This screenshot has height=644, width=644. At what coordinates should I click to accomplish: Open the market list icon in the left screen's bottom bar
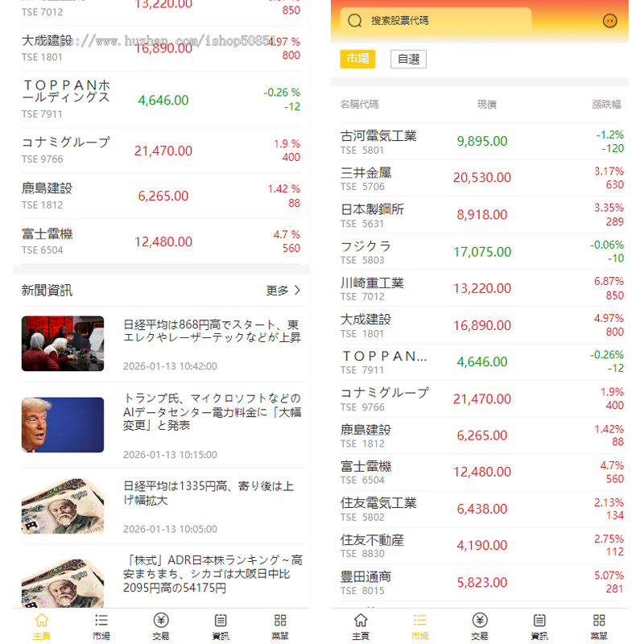101,620
